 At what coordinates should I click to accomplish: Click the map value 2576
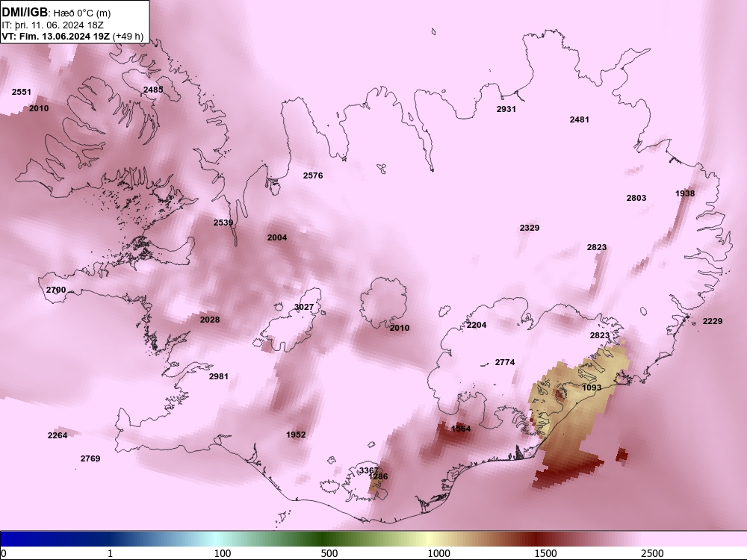313,175
